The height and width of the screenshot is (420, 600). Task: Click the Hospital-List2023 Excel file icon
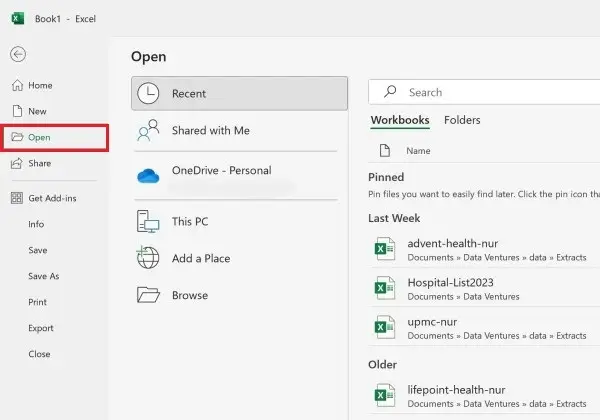click(x=385, y=288)
